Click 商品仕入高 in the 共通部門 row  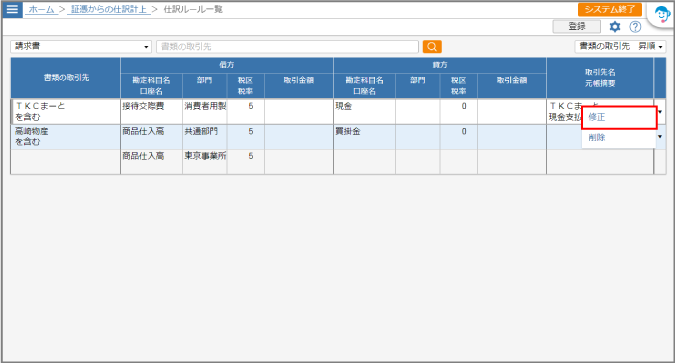[152, 137]
